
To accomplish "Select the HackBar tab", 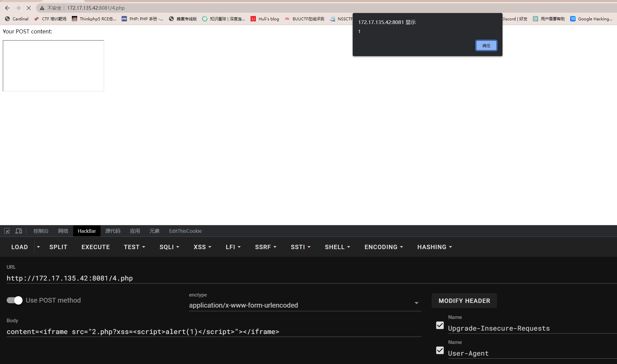I will [87, 231].
